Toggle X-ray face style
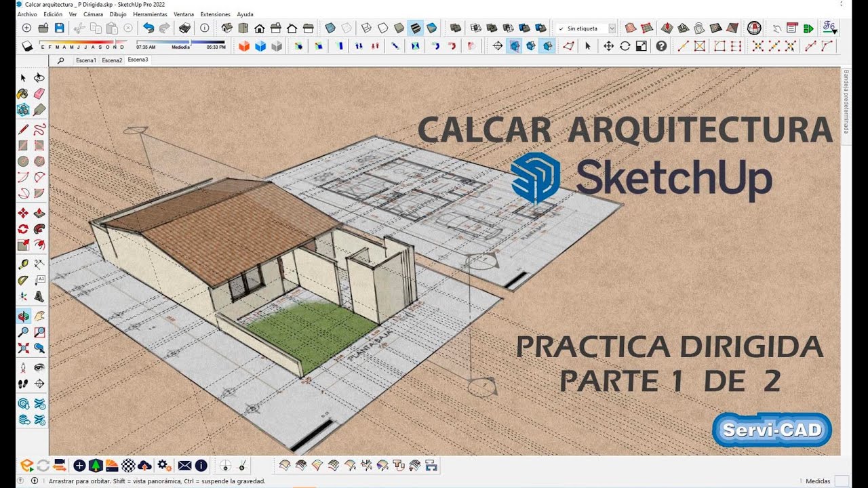 click(330, 28)
